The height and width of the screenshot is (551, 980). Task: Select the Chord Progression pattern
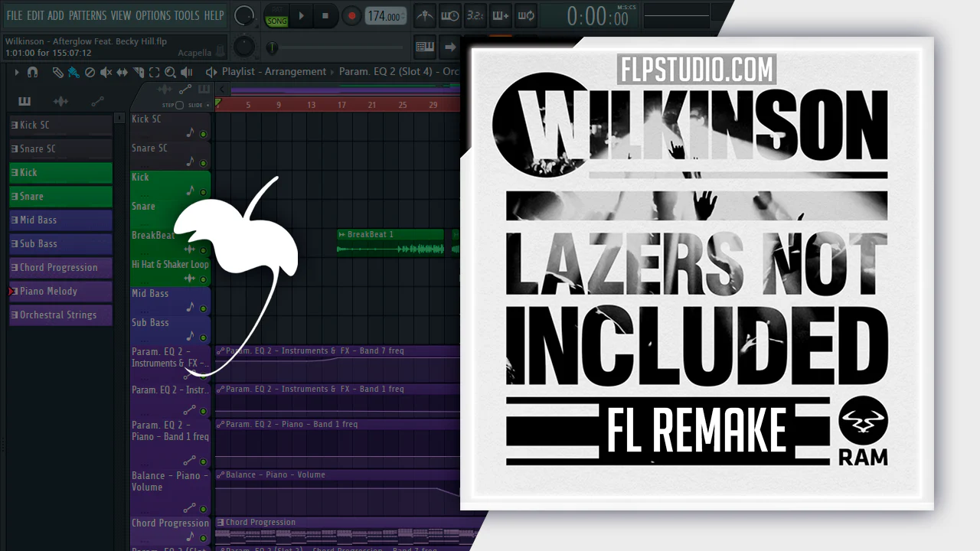(60, 267)
